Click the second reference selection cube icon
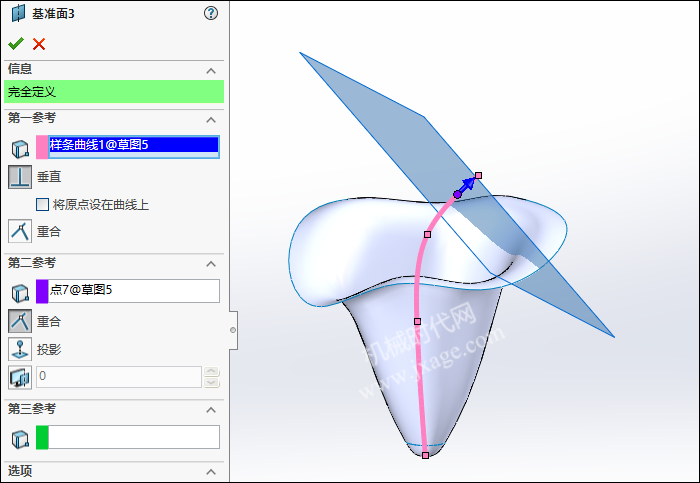The image size is (700, 483). pos(20,293)
